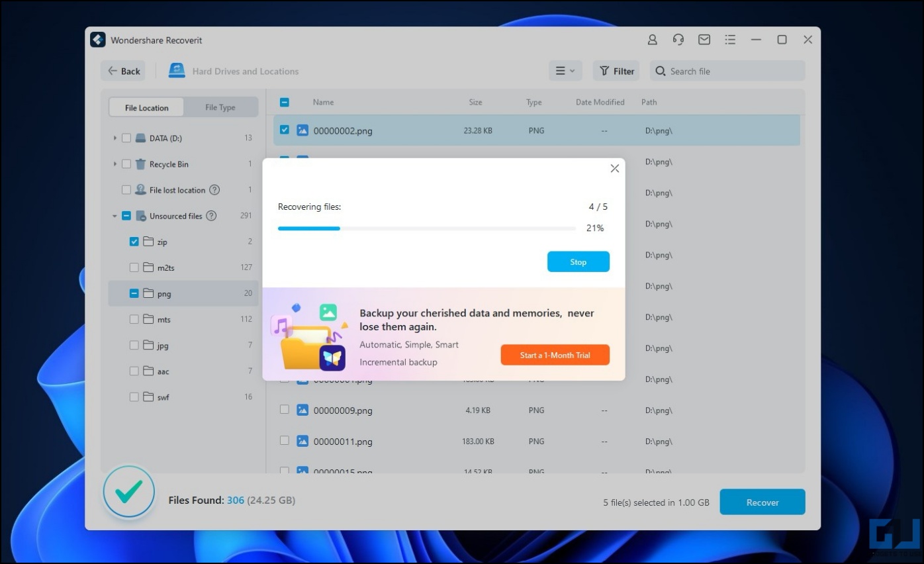Click the image icon of 00000011.png
This screenshot has width=924, height=564.
(302, 441)
